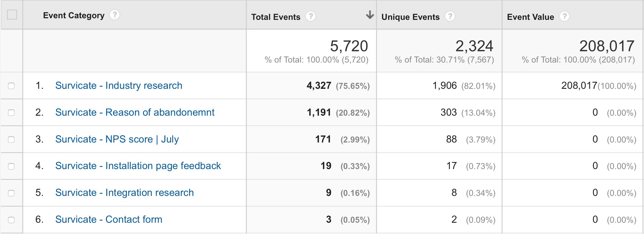Open help icon next to Event Category

114,15
